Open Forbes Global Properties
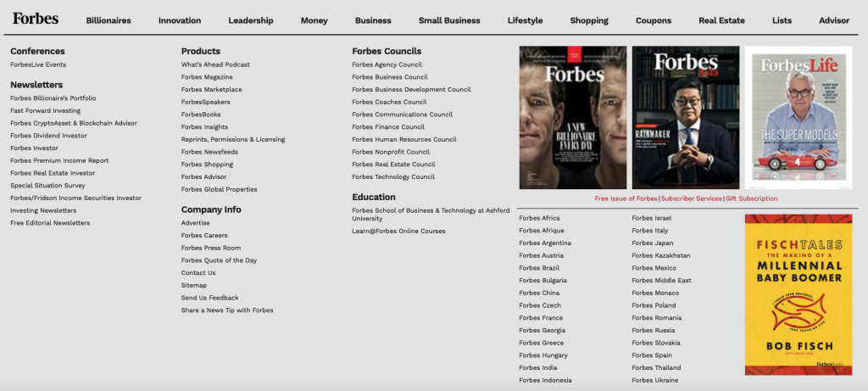The width and height of the screenshot is (868, 391). point(220,189)
